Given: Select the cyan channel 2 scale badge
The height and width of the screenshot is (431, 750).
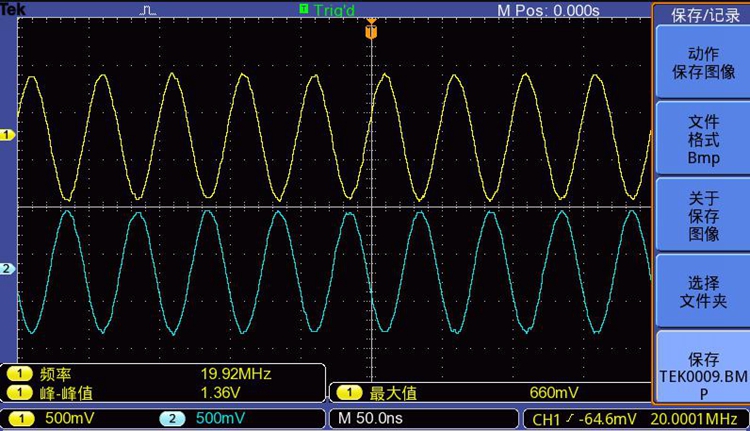Looking at the screenshot, I should point(171,418).
